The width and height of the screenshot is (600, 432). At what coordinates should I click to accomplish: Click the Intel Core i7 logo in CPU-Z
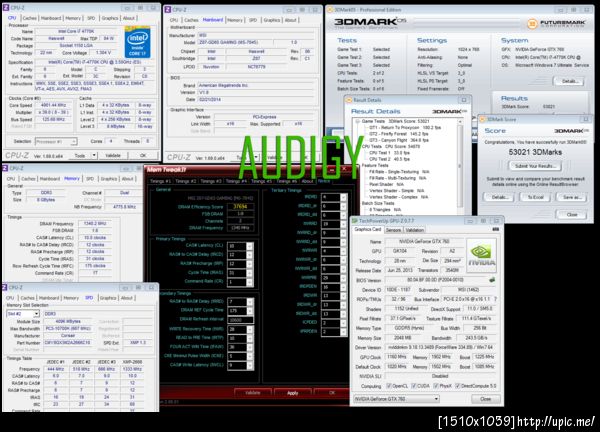[x=138, y=42]
